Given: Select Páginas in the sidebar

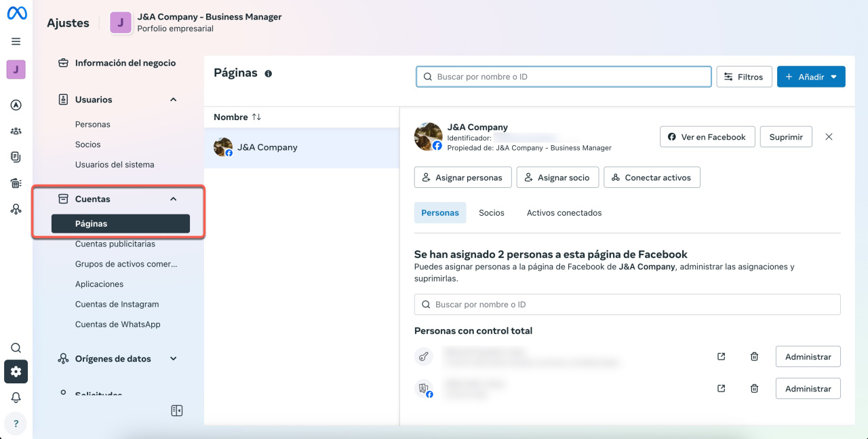Looking at the screenshot, I should [x=121, y=224].
